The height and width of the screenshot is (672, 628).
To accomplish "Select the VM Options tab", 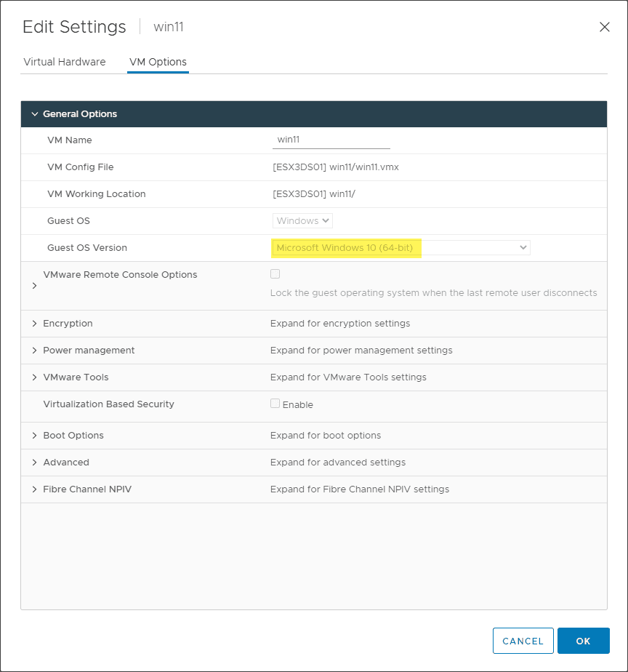I will click(158, 62).
